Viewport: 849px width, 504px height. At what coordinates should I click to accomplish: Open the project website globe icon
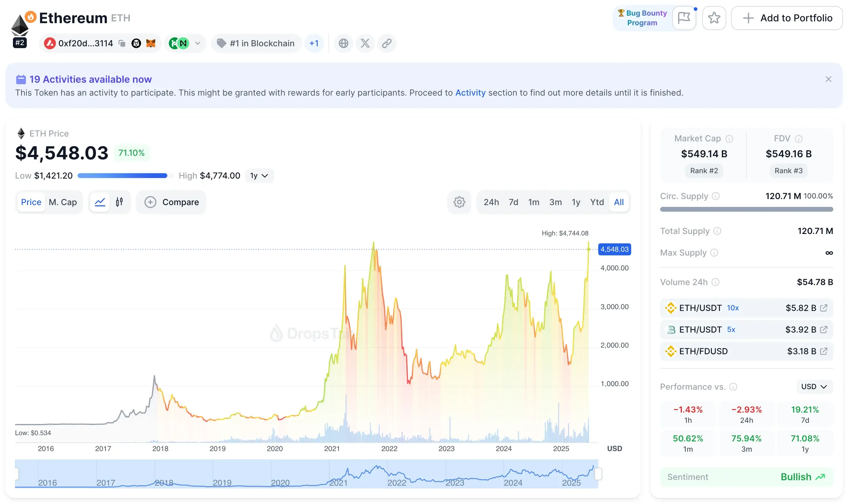pos(343,43)
